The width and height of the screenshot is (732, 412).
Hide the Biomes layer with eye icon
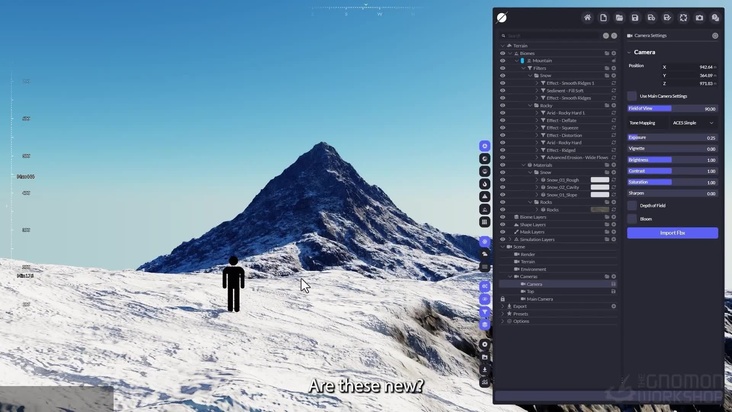(503, 53)
